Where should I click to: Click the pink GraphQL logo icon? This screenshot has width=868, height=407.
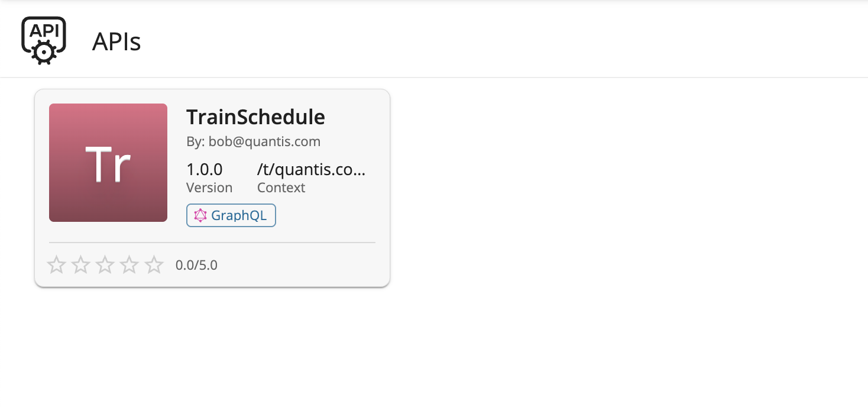point(201,216)
